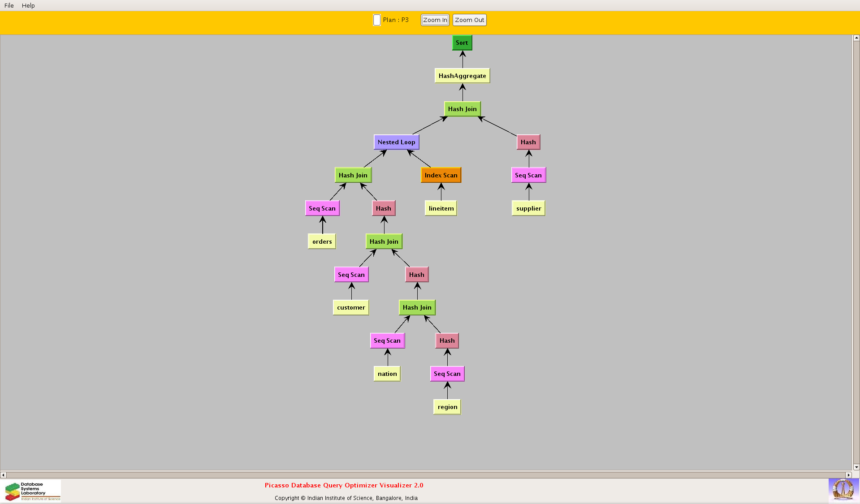The image size is (860, 504).
Task: Select the topmost Hash Join node
Action: (462, 109)
